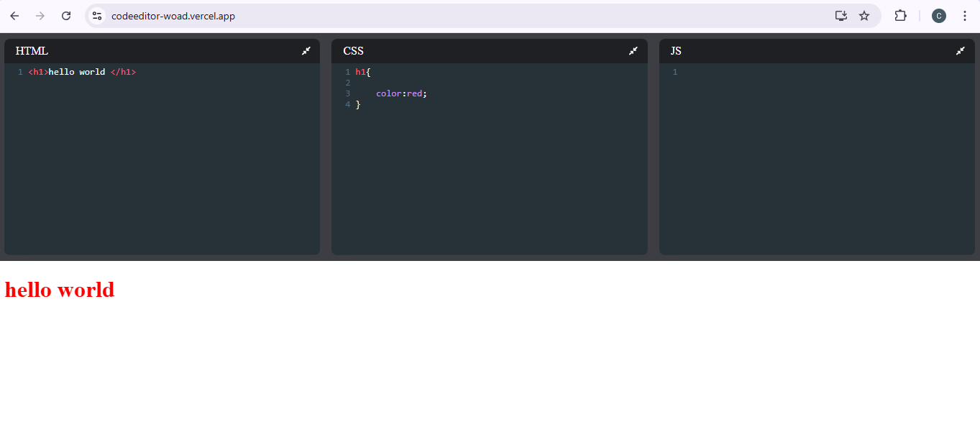Click the opening <h1> tag in HTML
980x422 pixels.
click(x=38, y=72)
